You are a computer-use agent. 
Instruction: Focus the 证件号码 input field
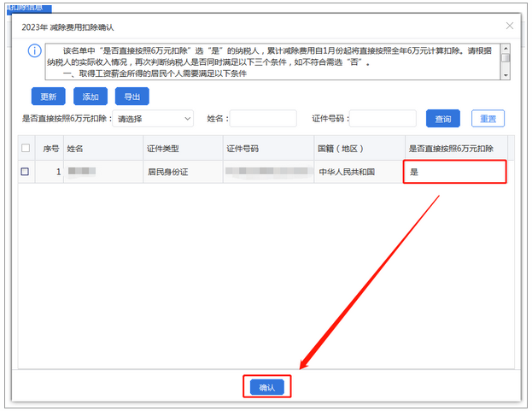383,119
